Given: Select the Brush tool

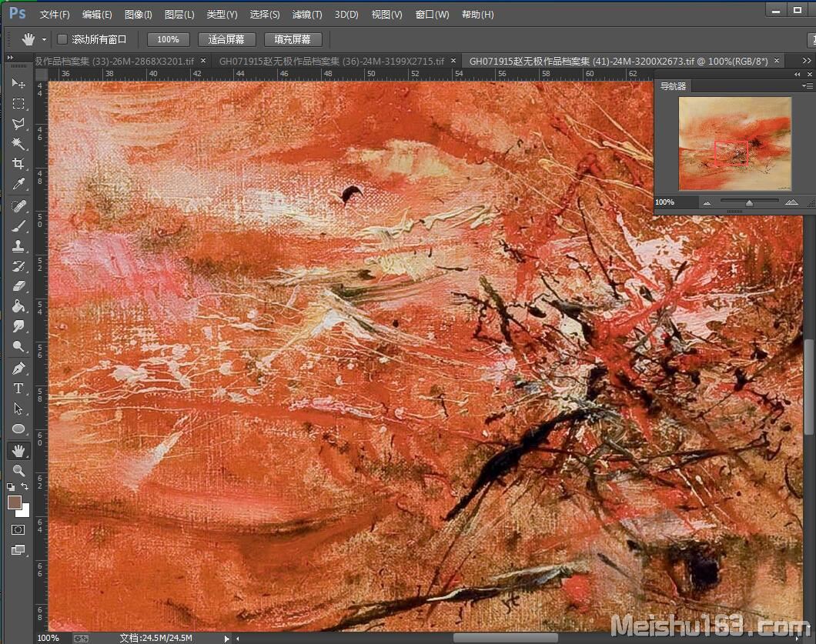Looking at the screenshot, I should (18, 226).
